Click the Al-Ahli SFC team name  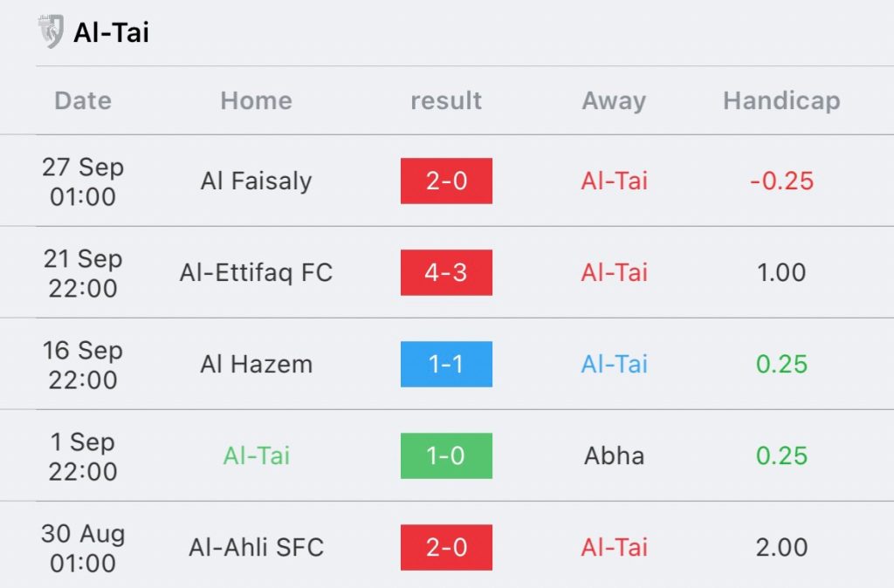[256, 548]
